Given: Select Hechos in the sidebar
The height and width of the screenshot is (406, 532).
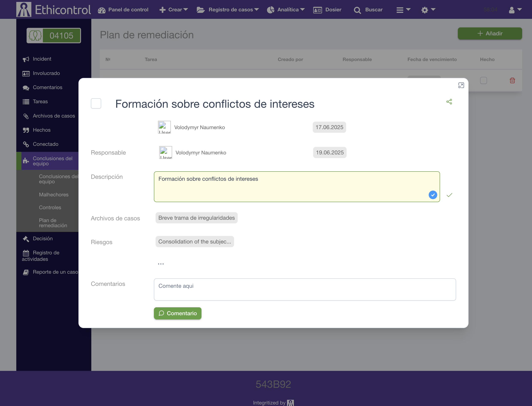Looking at the screenshot, I should pyautogui.click(x=41, y=130).
